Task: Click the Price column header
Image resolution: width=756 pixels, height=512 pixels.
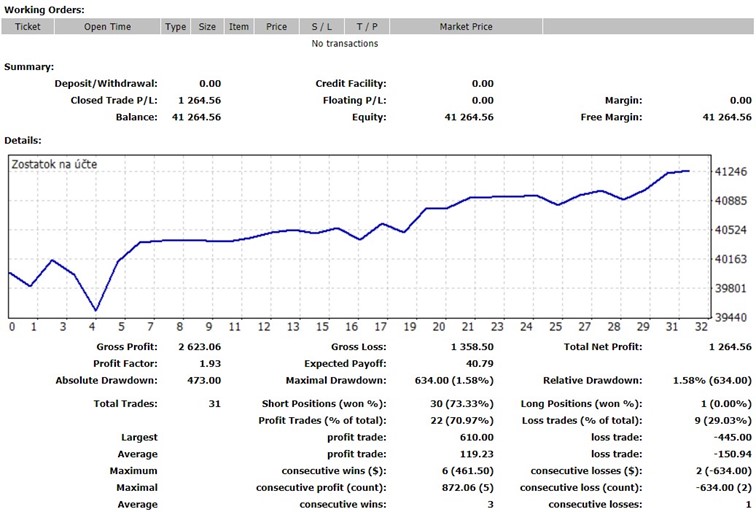Action: (277, 27)
